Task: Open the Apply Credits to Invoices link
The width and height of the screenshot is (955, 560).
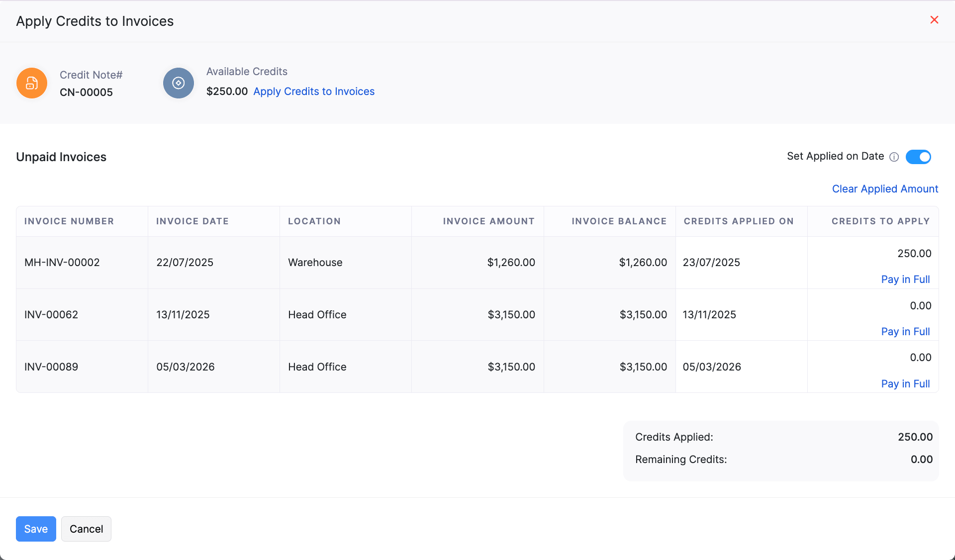Action: (314, 92)
